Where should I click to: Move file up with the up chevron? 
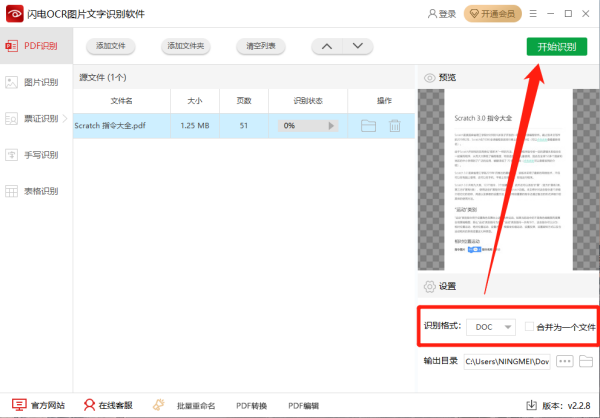327,47
